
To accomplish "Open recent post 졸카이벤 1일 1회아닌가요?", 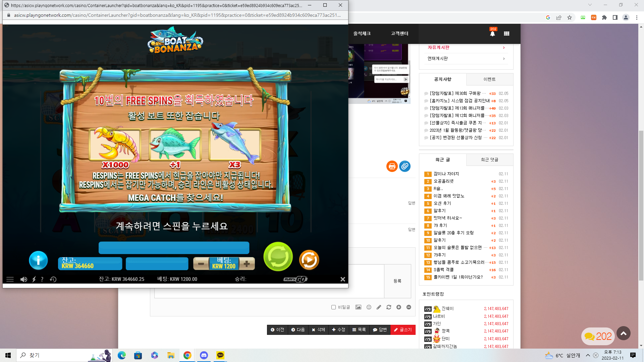I will tap(458, 277).
